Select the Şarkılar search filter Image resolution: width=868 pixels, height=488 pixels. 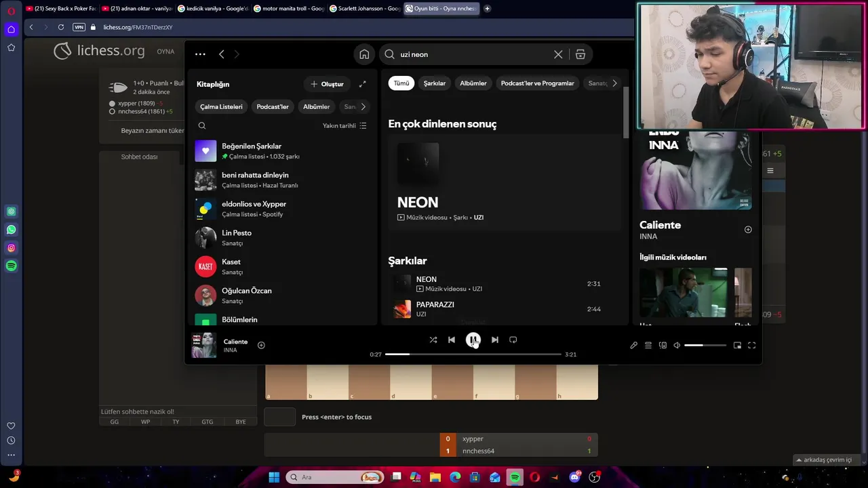tap(435, 83)
